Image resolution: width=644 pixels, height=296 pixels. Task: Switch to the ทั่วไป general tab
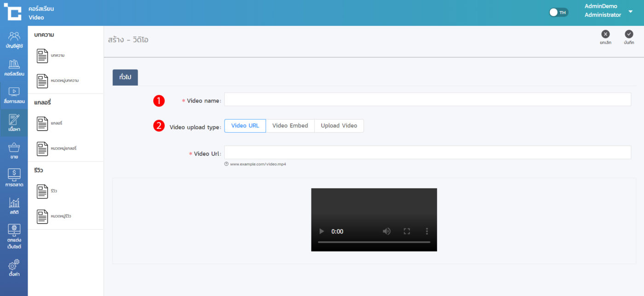[125, 77]
